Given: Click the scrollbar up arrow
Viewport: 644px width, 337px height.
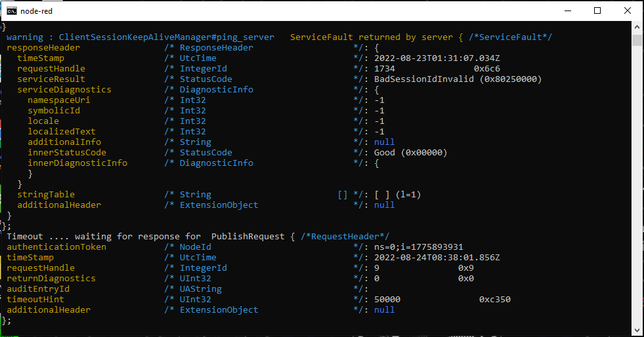Looking at the screenshot, I should click(x=637, y=27).
